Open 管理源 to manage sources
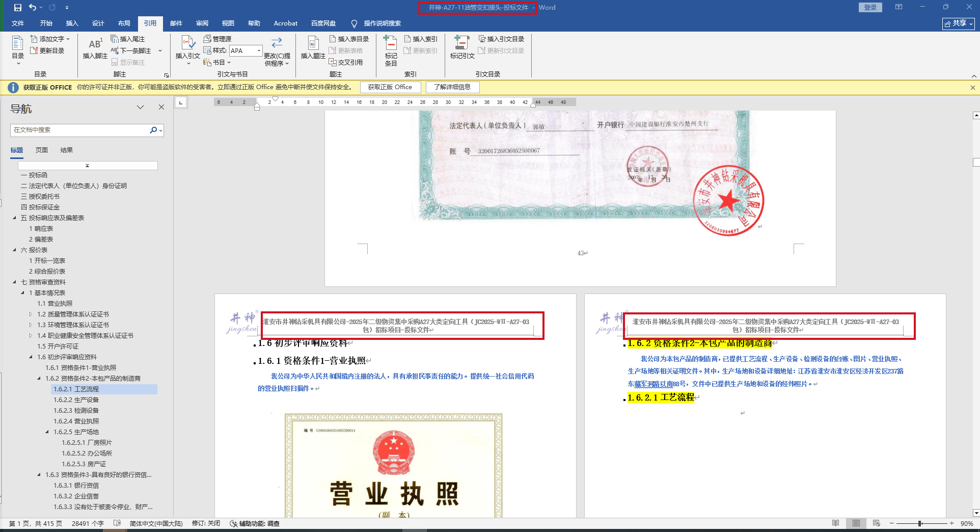 pyautogui.click(x=217, y=39)
